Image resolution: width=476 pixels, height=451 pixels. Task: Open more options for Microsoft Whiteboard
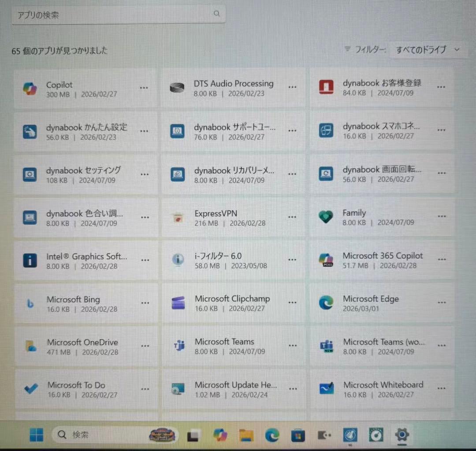pos(442,388)
